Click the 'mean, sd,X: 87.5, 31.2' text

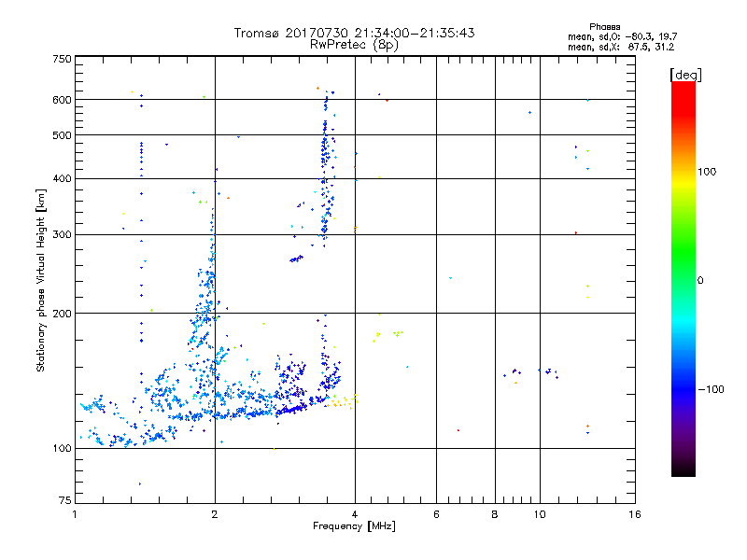pyautogui.click(x=621, y=47)
